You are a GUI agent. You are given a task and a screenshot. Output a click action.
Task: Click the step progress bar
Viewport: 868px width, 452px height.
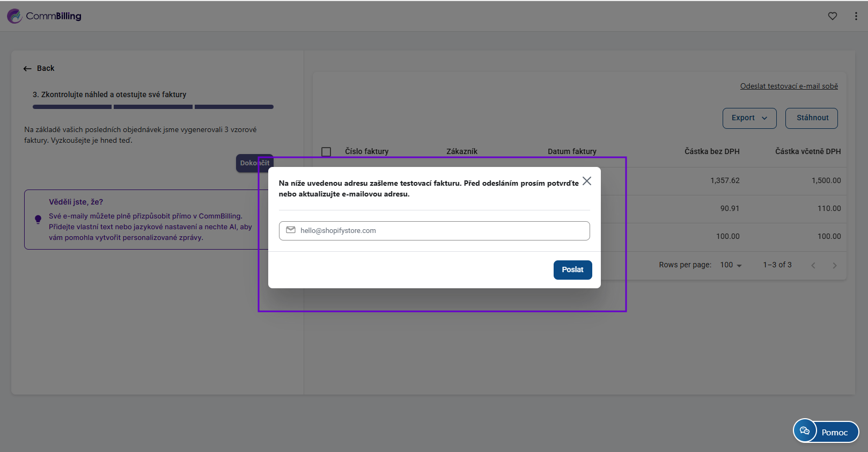[x=153, y=107]
